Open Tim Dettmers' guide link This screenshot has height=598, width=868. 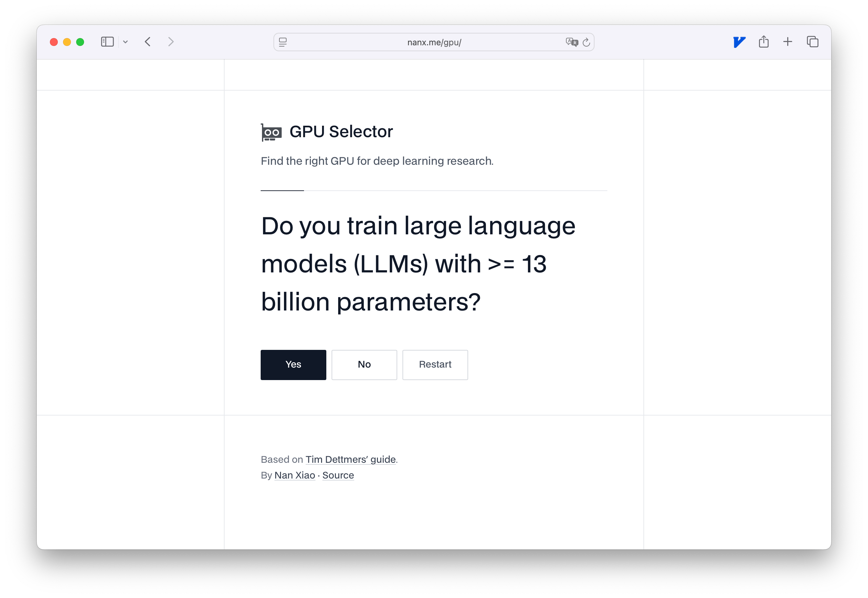tap(350, 459)
